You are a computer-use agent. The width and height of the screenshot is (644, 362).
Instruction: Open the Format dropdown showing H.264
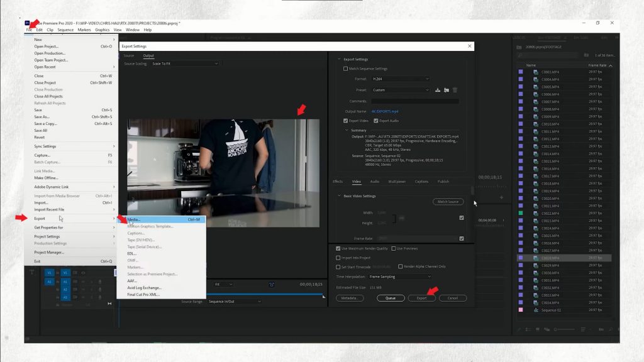(x=401, y=79)
